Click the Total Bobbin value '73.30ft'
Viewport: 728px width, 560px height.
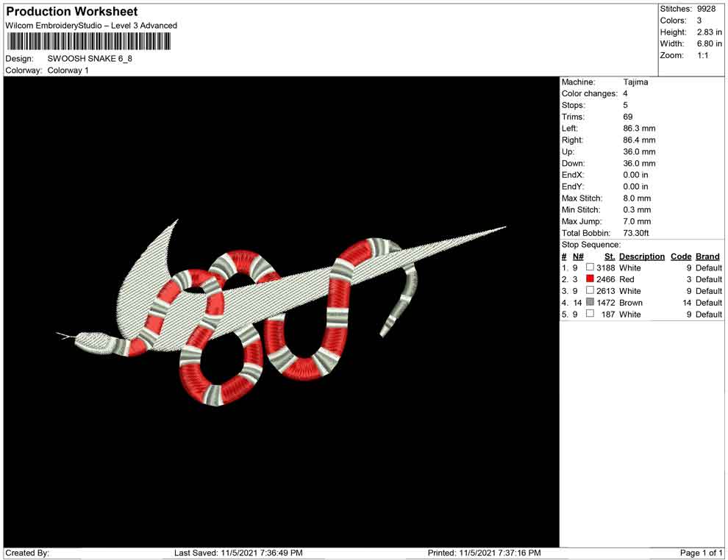[x=635, y=233]
